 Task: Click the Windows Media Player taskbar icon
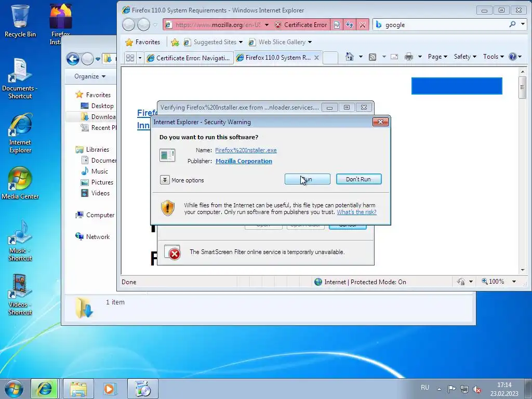coord(110,389)
